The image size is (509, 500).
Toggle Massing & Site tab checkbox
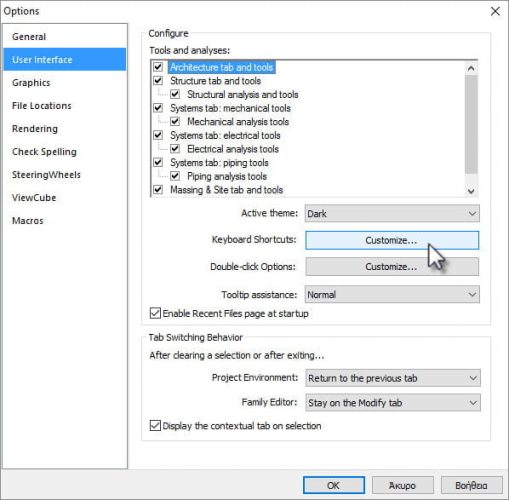158,190
